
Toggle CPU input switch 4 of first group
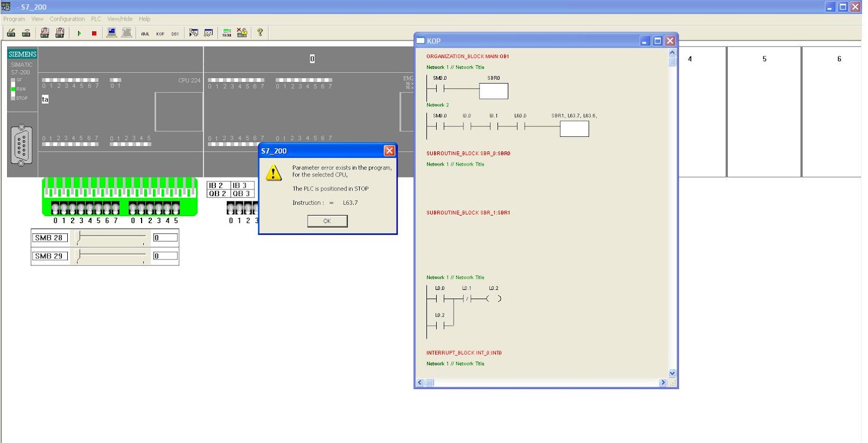(90, 208)
